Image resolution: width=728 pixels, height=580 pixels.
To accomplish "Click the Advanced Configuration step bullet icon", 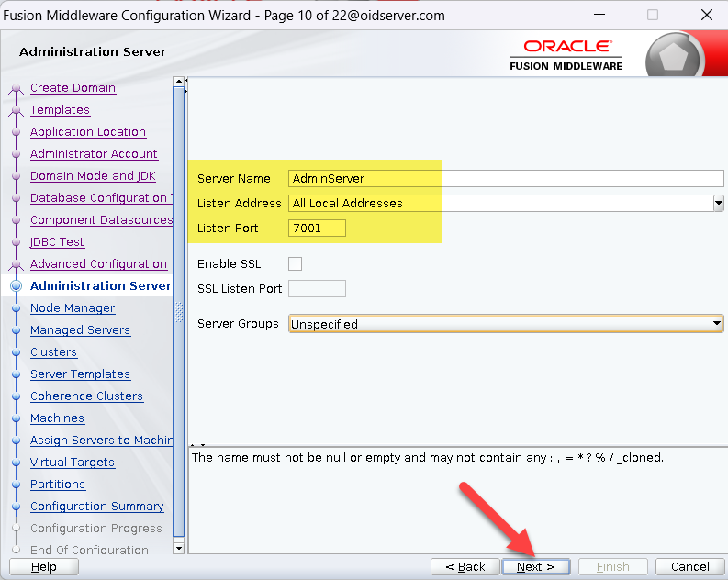I will click(x=17, y=265).
